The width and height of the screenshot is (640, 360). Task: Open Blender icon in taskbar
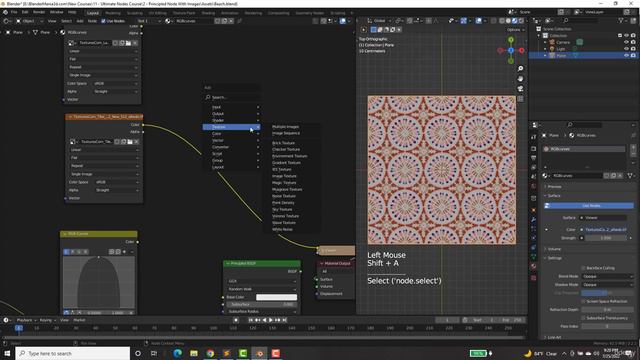coord(259,353)
